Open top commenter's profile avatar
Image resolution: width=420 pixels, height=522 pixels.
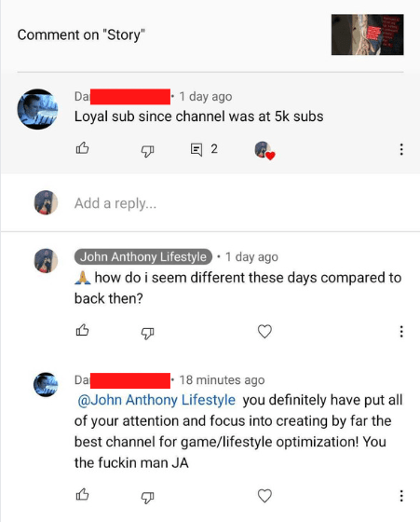click(37, 109)
